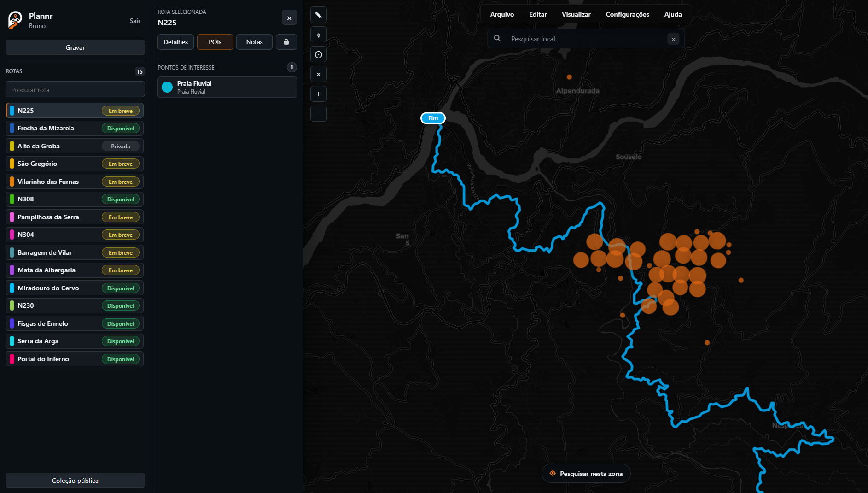Viewport: 868px width, 493px height.
Task: Zoom out with the minus button
Action: 318,114
